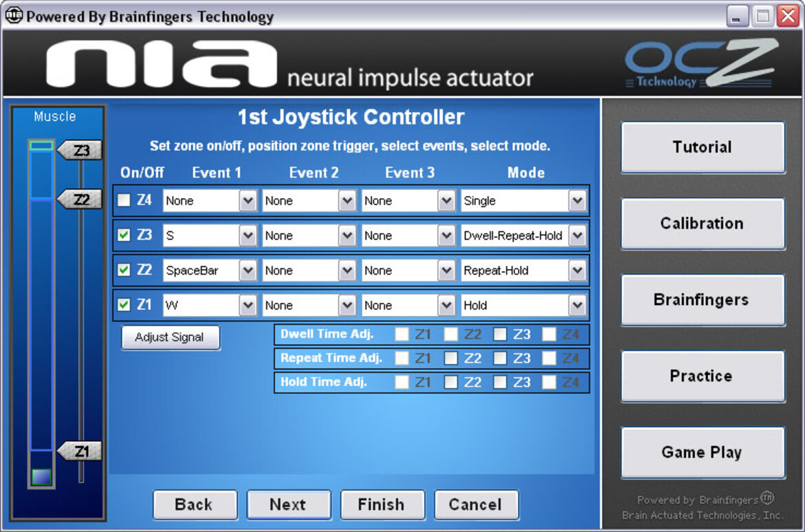Open Z1 Event 2 dropdown

click(309, 306)
